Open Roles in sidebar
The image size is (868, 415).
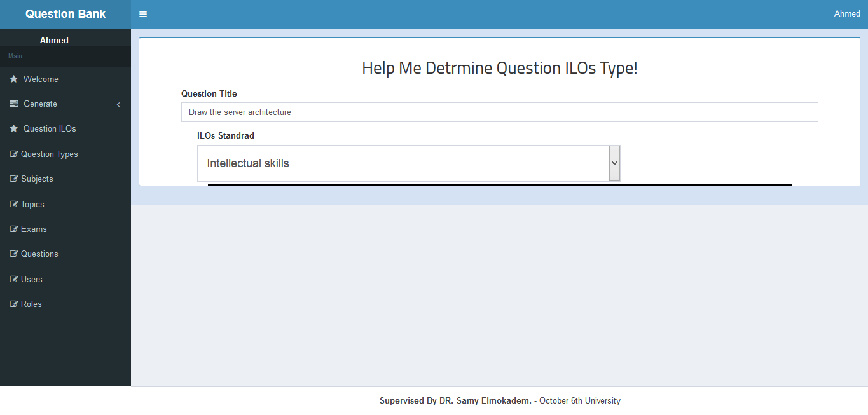pyautogui.click(x=65, y=304)
